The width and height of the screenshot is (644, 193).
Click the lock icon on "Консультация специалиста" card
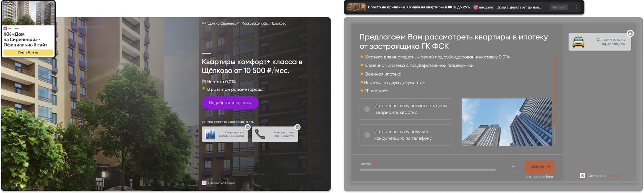[x=297, y=127]
